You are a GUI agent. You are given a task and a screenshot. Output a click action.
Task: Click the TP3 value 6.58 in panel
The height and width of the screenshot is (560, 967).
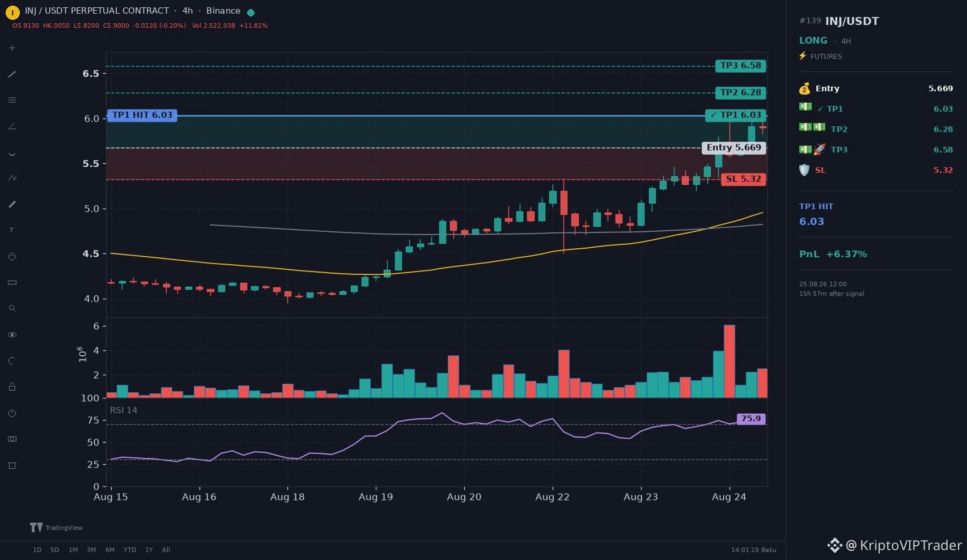[943, 150]
